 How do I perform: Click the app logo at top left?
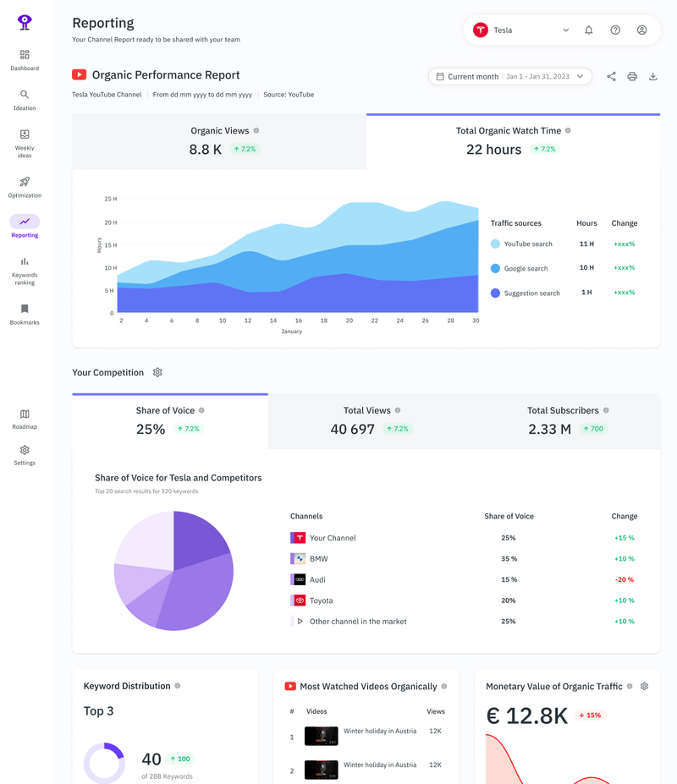[x=25, y=22]
